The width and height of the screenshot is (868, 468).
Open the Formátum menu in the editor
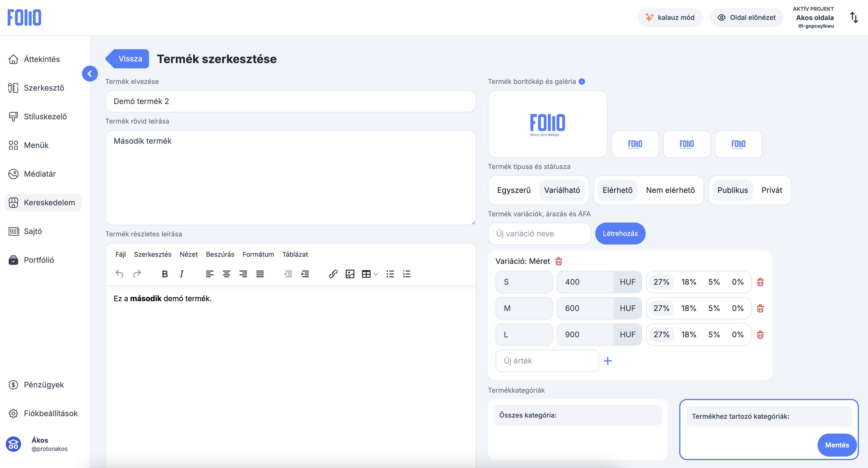click(x=258, y=255)
